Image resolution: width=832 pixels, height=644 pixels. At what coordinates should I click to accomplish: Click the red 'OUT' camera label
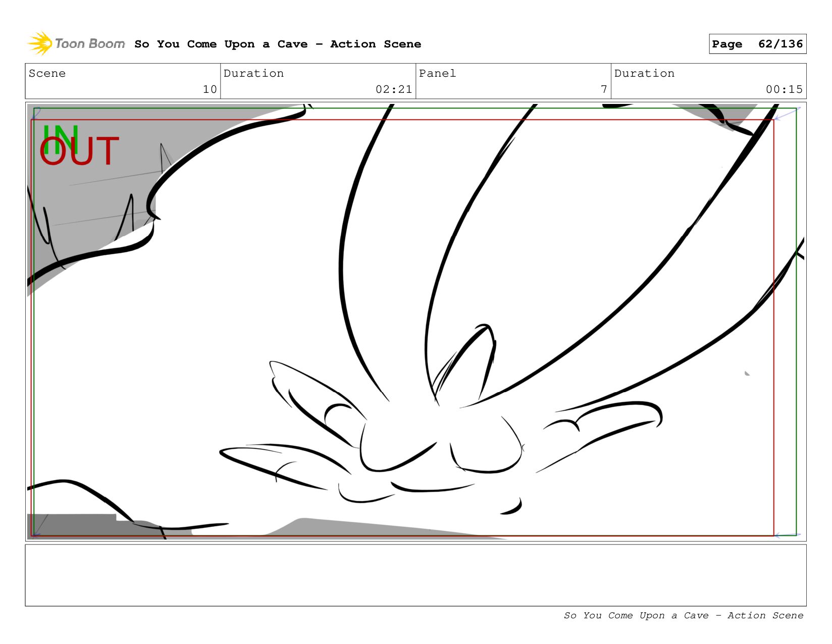[x=79, y=151]
